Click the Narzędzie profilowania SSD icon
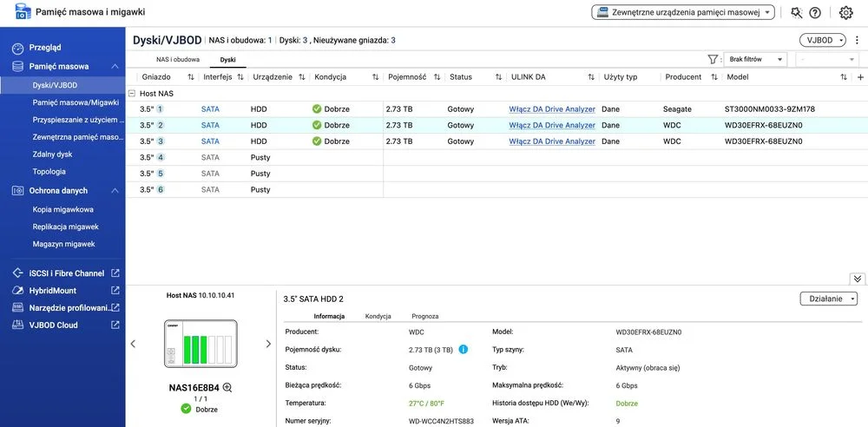 (x=18, y=307)
